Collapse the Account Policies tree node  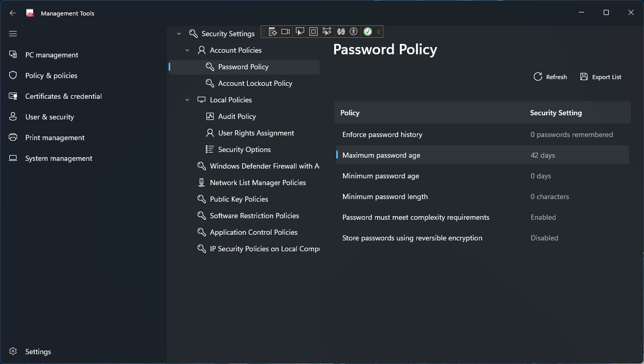pyautogui.click(x=187, y=50)
